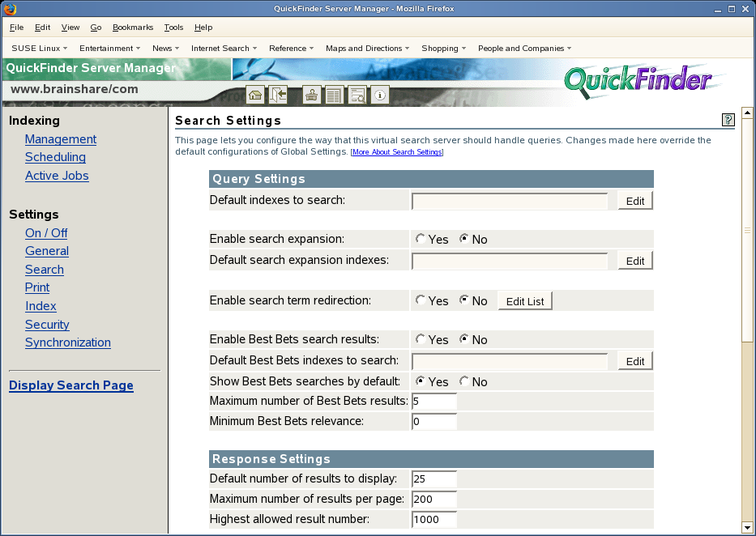Select No for search term redirection
Image resolution: width=756 pixels, height=536 pixels.
(x=463, y=300)
